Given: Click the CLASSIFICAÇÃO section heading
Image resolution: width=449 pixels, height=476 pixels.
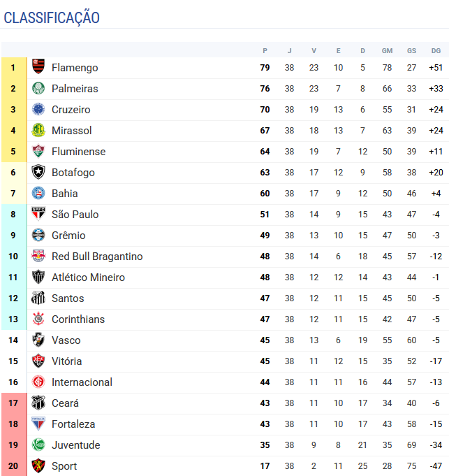Looking at the screenshot, I should pyautogui.click(x=52, y=18).
